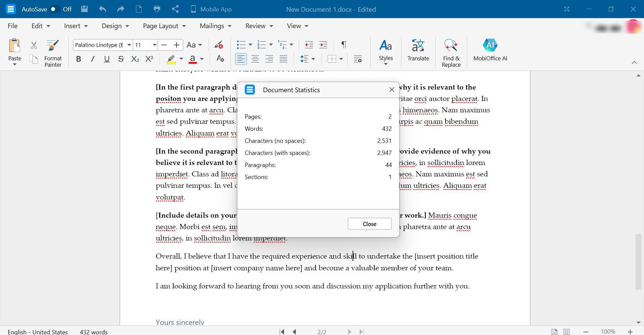644x335 pixels.
Task: Open the font color dropdown arrow
Action: (202, 59)
